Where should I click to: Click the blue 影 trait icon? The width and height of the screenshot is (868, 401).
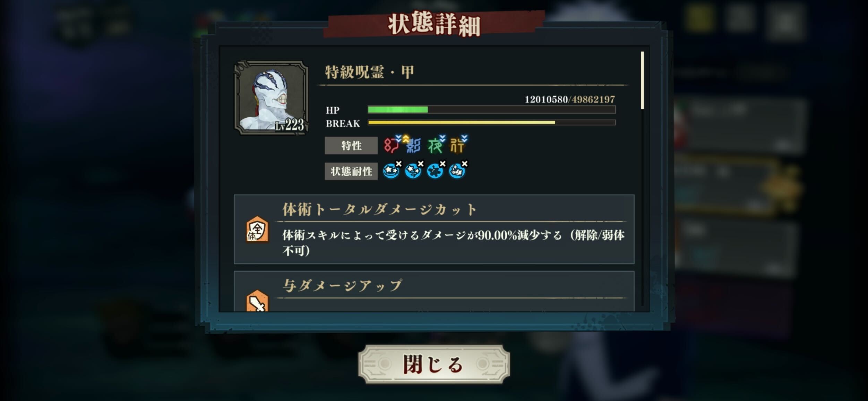(413, 145)
